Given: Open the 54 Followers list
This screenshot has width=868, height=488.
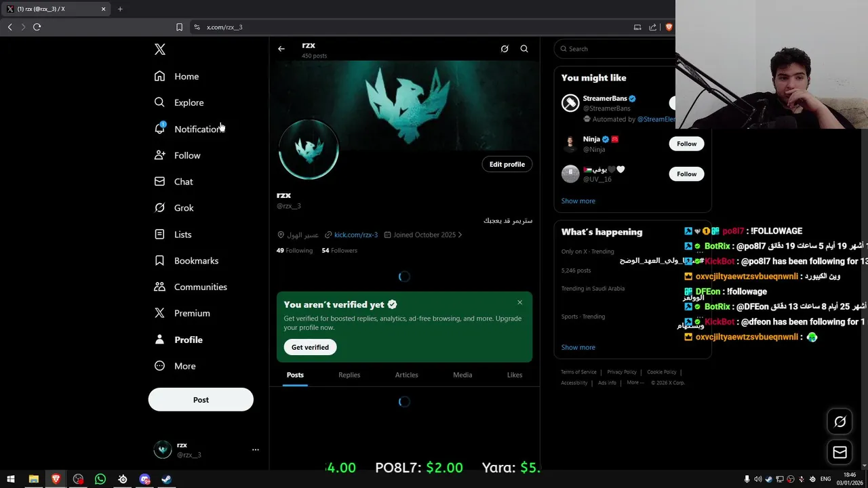Looking at the screenshot, I should pyautogui.click(x=339, y=250).
